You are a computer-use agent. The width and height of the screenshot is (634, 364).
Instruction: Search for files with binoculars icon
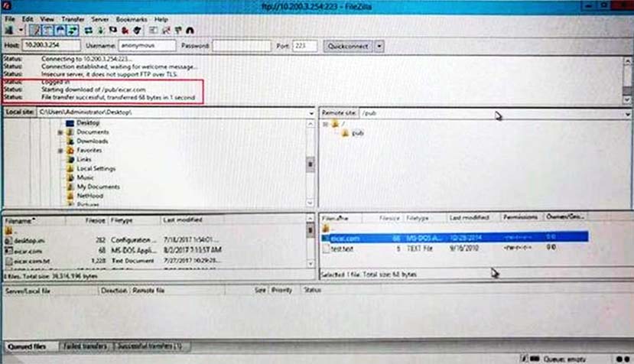[x=190, y=31]
